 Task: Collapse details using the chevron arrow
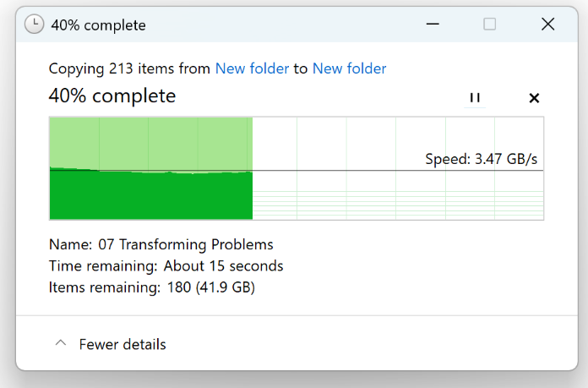coord(60,344)
